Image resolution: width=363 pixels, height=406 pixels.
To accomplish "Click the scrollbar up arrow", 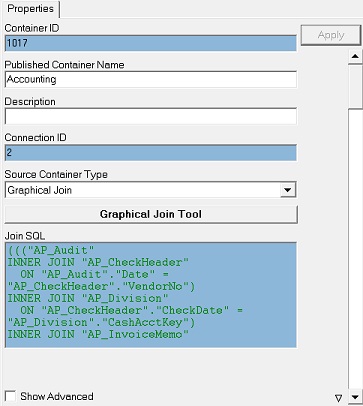I will tap(355, 56).
